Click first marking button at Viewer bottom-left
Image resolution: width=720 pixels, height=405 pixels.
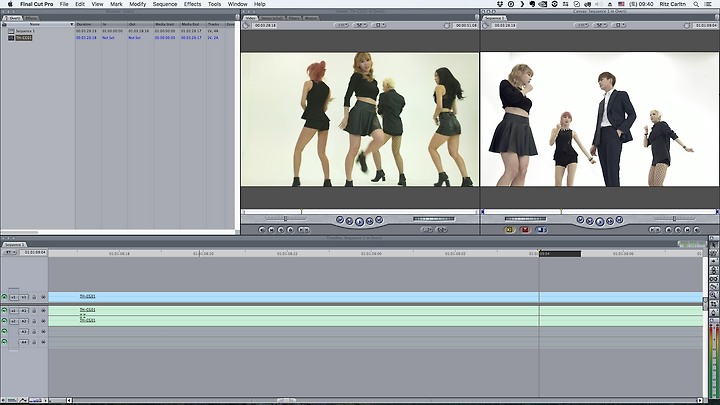coord(262,230)
